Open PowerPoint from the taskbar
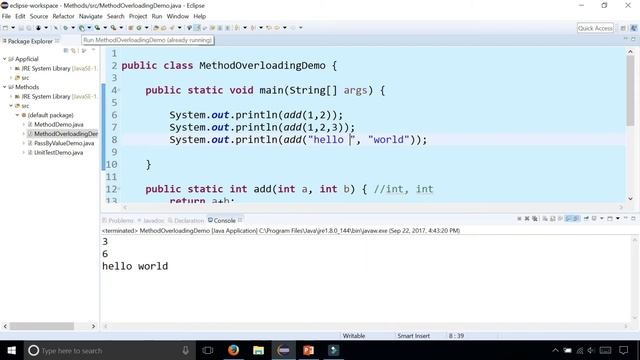The height and width of the screenshot is (360, 640). click(x=309, y=350)
